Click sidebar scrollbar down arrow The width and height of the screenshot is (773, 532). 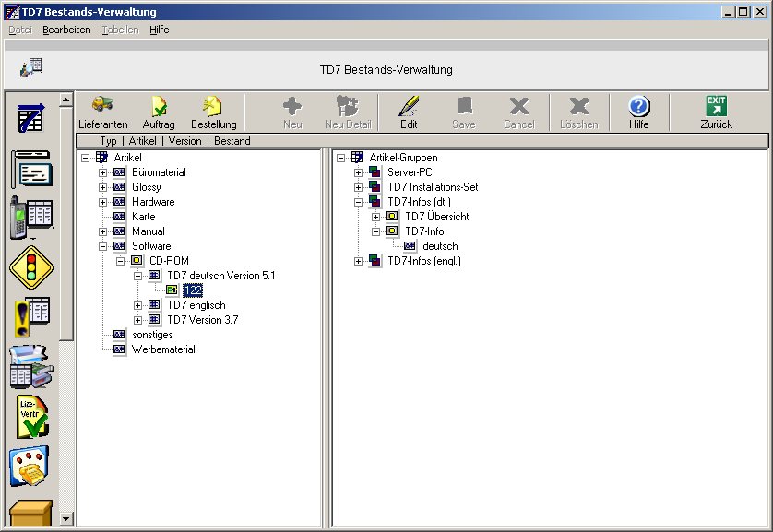[x=66, y=520]
